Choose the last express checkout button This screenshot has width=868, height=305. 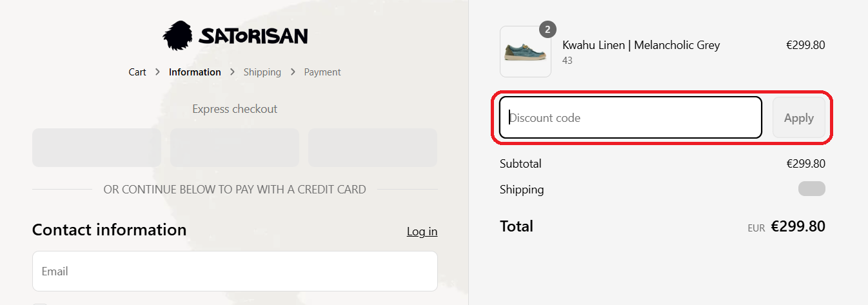(x=373, y=148)
